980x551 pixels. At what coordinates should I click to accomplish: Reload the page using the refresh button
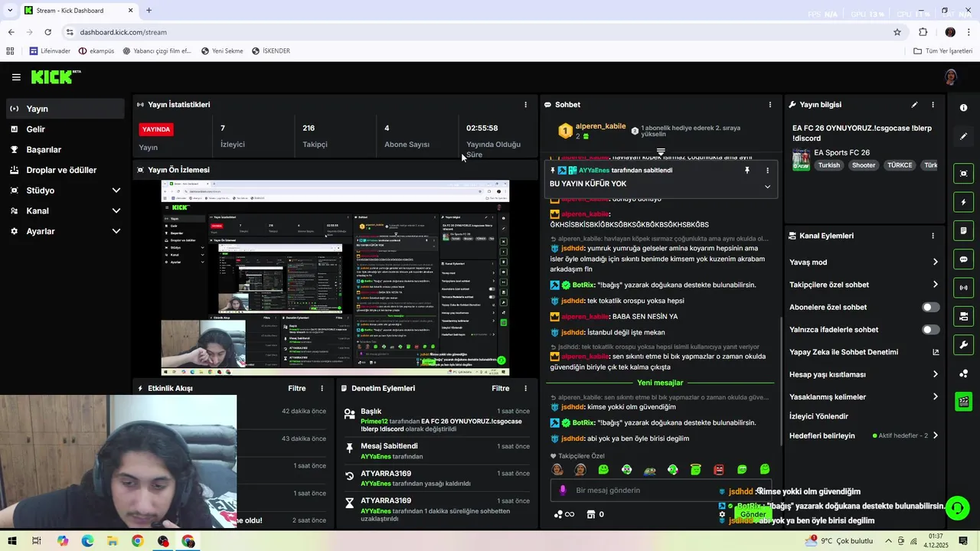(47, 32)
